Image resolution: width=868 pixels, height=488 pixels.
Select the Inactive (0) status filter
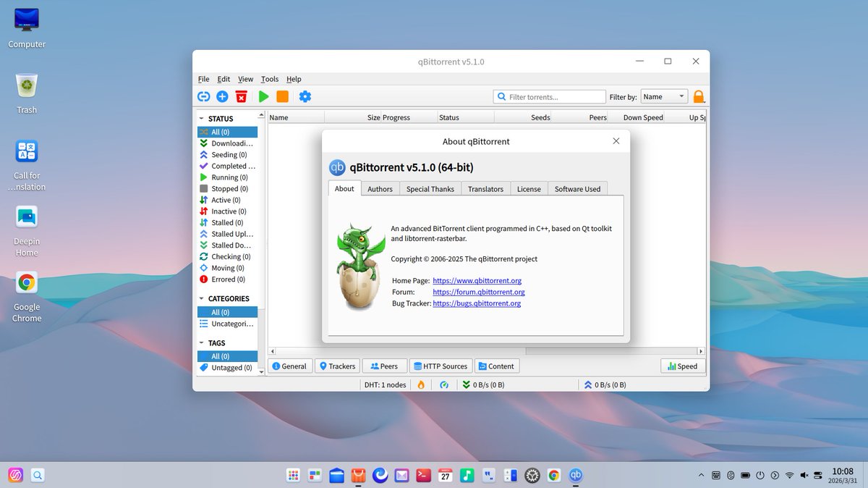point(227,211)
